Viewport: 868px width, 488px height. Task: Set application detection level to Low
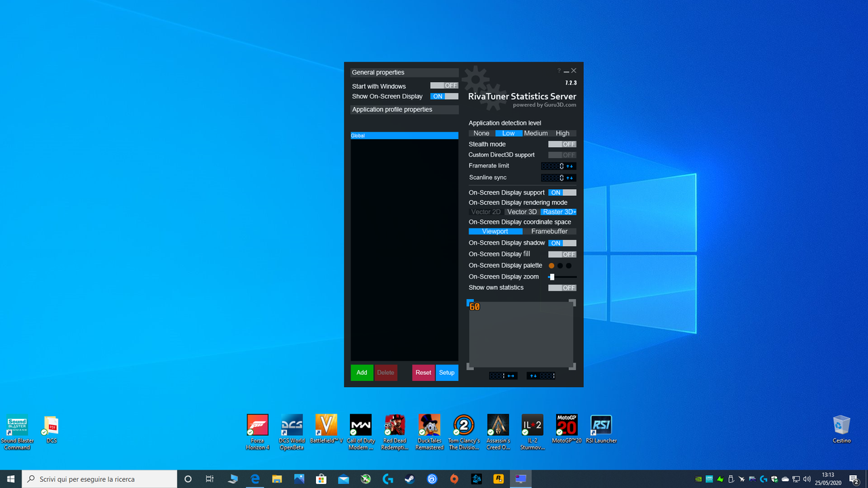click(x=509, y=134)
